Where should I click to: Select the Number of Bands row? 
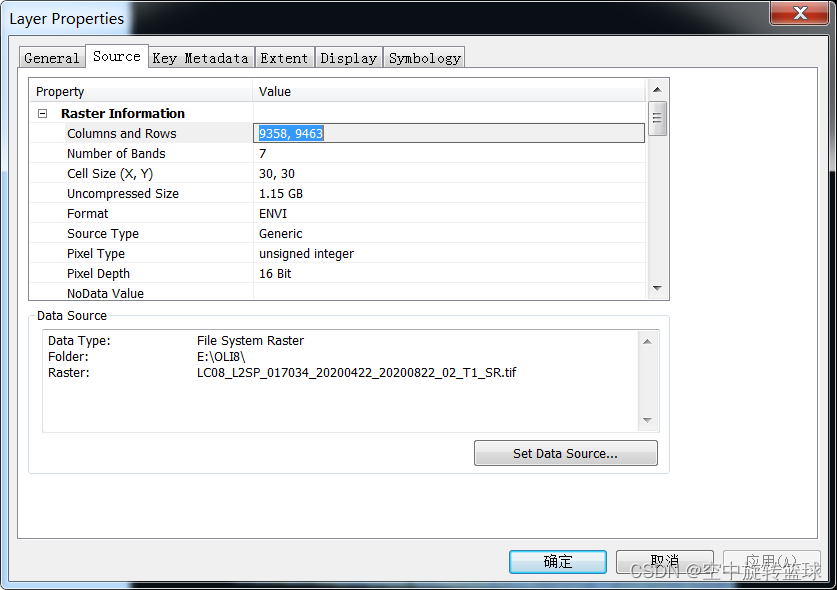tap(337, 154)
